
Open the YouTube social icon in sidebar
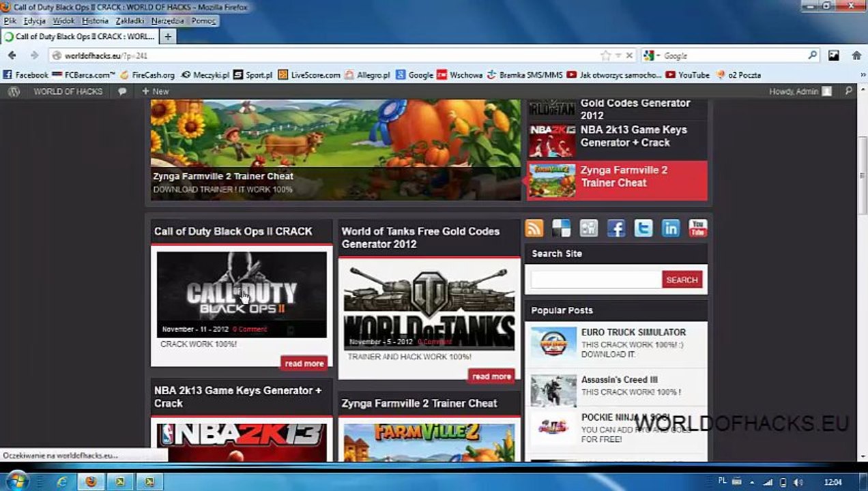697,228
